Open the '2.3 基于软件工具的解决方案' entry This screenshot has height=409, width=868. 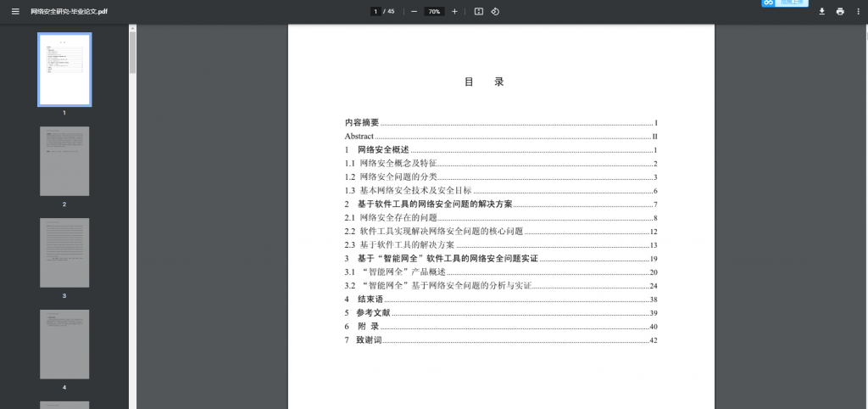coord(501,245)
